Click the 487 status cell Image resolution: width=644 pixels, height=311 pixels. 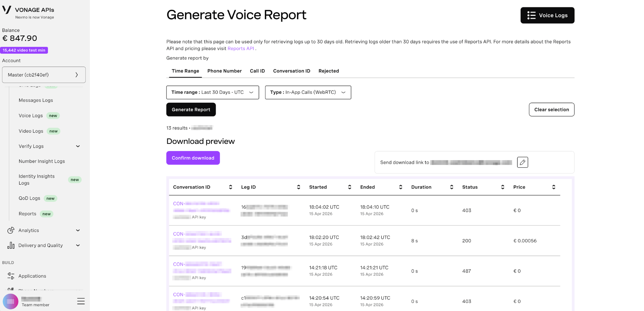tap(466, 271)
